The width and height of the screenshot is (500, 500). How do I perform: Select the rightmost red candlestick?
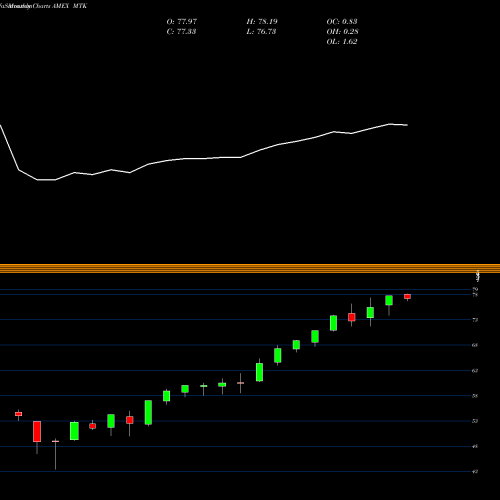coord(407,297)
